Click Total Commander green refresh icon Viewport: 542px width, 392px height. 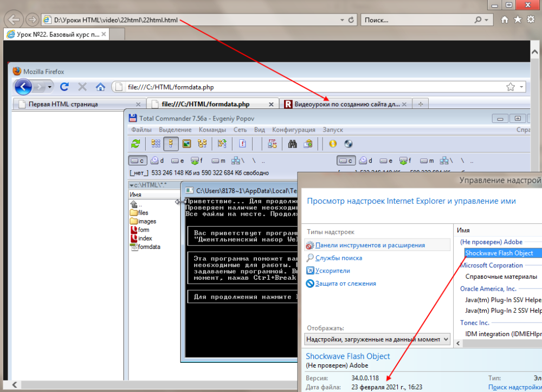(136, 144)
